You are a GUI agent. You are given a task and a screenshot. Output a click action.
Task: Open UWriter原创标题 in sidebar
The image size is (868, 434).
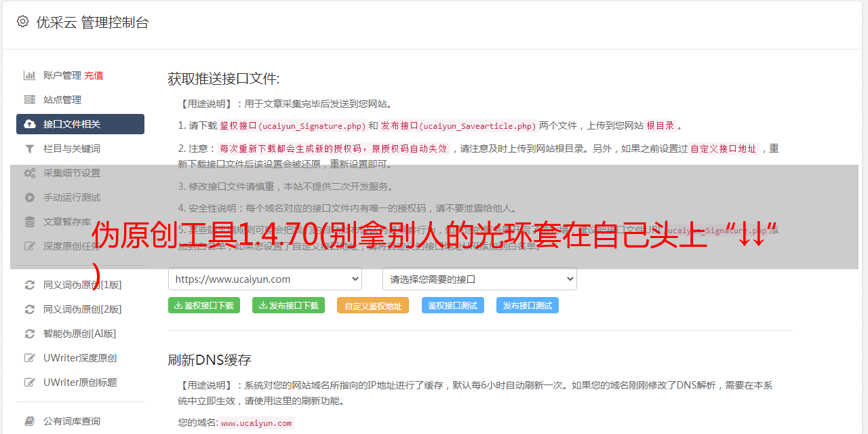pyautogui.click(x=80, y=382)
